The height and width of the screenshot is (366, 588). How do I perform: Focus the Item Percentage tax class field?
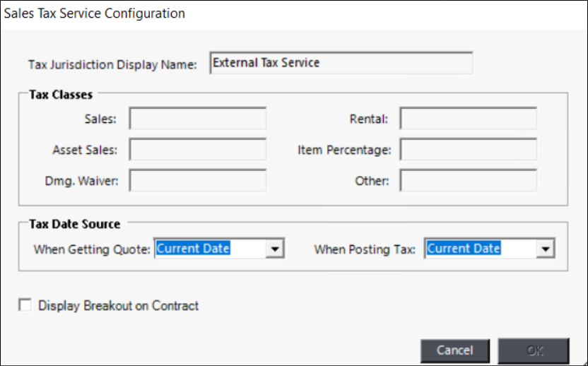468,150
